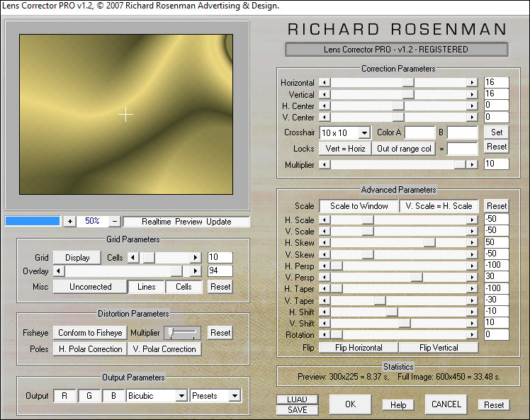Click H. Shift slider right arrow
530x420 pixels.
[x=472, y=312]
